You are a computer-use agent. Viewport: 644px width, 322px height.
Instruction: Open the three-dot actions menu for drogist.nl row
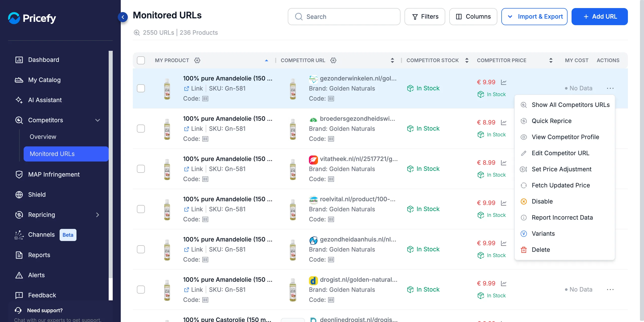pyautogui.click(x=610, y=290)
